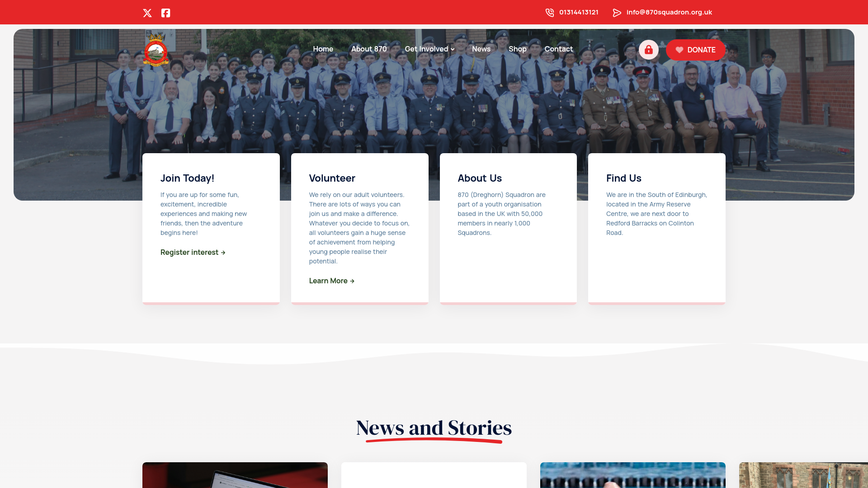
Task: Go to the Home page
Action: 323,49
